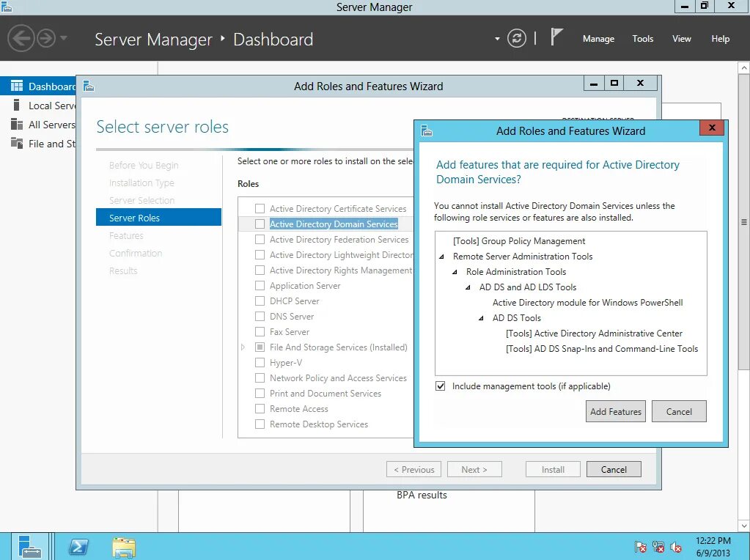Launch Windows PowerShell from the taskbar
Viewport: 750px width, 560px height.
coord(78,547)
